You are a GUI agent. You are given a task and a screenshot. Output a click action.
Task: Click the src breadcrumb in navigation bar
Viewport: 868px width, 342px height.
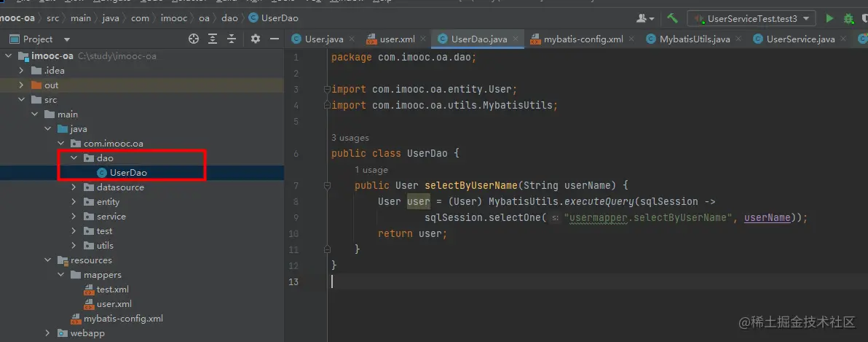click(x=52, y=18)
